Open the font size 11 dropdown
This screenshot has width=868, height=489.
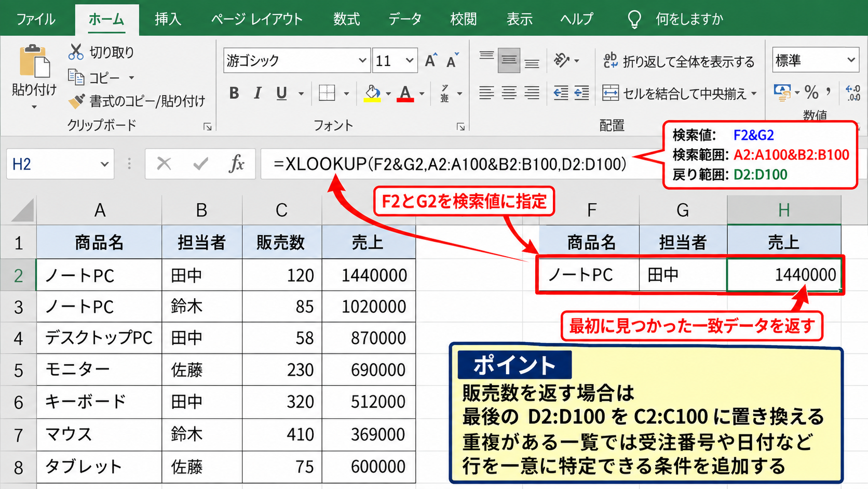pos(410,61)
